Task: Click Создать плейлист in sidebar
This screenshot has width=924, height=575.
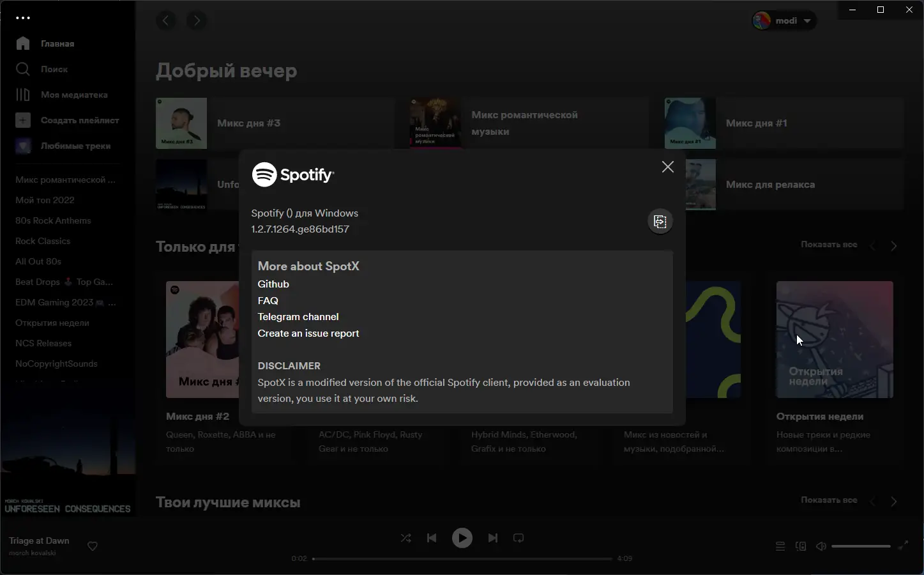Action: coord(67,120)
